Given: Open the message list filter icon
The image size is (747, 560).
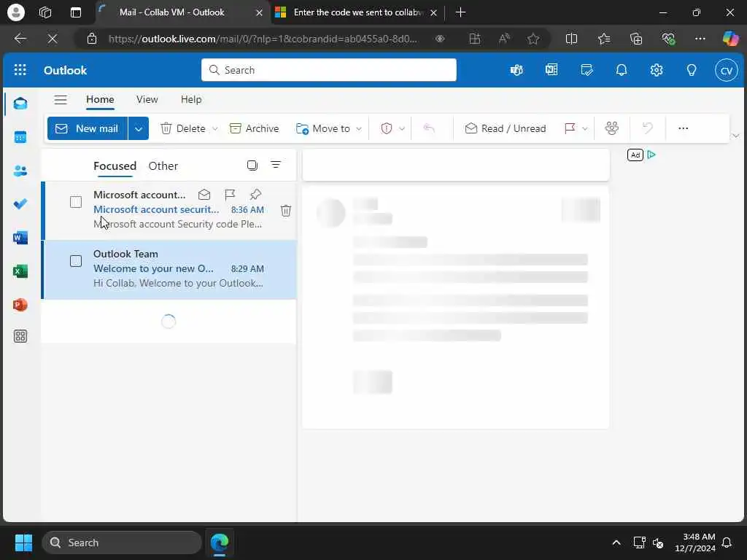Looking at the screenshot, I should 275,165.
